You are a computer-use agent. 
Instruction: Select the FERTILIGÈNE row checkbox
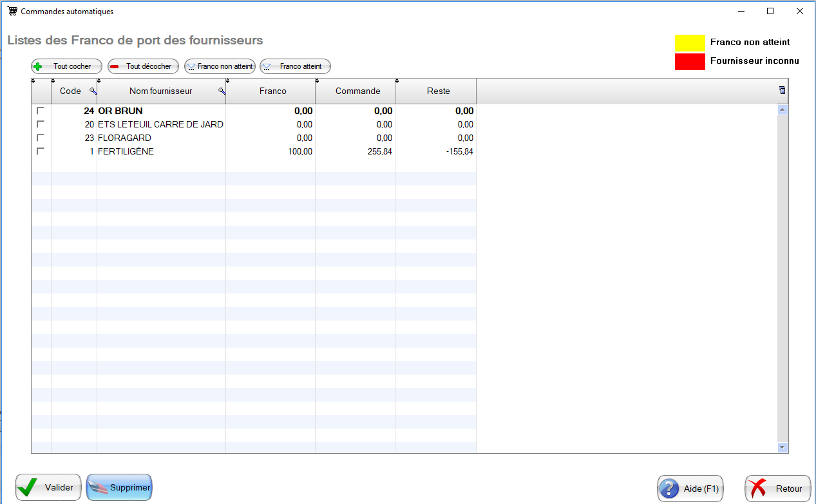(x=41, y=151)
